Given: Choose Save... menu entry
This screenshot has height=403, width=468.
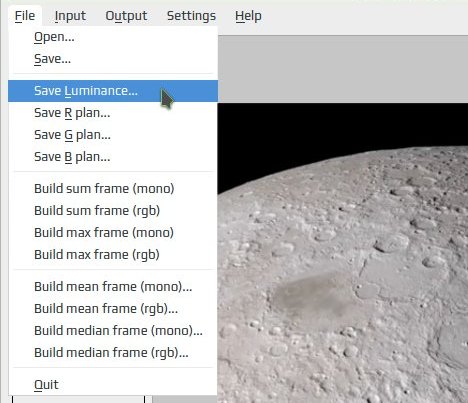Looking at the screenshot, I should point(113,59).
